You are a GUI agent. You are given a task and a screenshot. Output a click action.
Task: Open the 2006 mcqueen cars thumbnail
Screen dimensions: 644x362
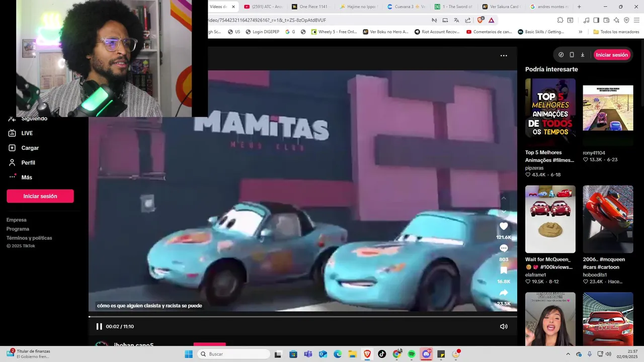[608, 219]
